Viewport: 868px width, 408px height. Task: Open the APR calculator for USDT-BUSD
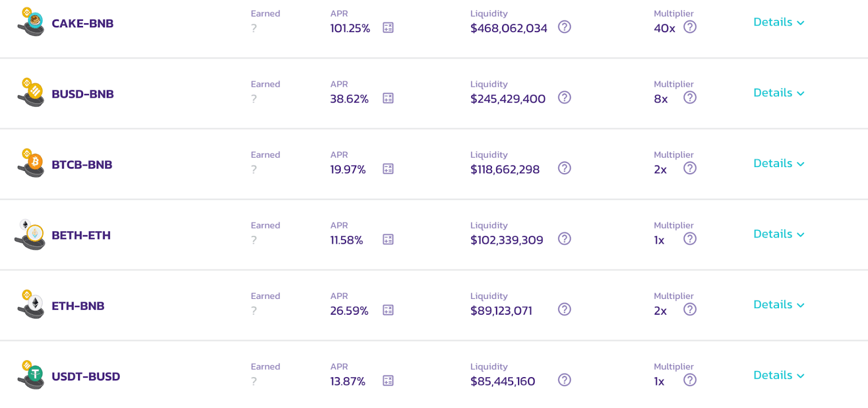pyautogui.click(x=387, y=381)
